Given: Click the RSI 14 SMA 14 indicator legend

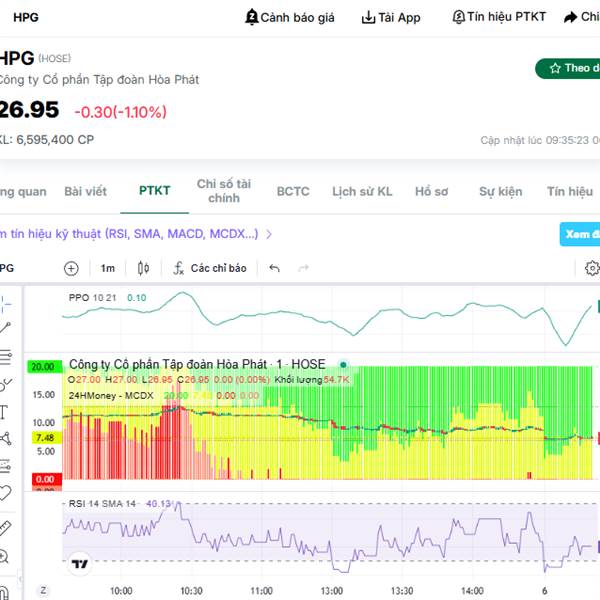Looking at the screenshot, I should [x=102, y=504].
